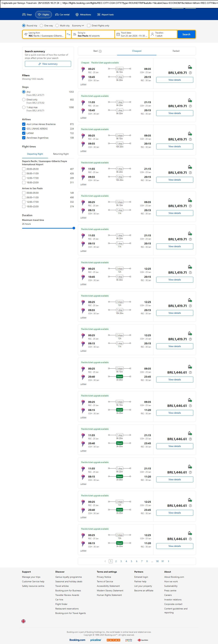Viewport: 218px width, 644px height.
Task: Select the One way radio button
Action: pos(42,26)
